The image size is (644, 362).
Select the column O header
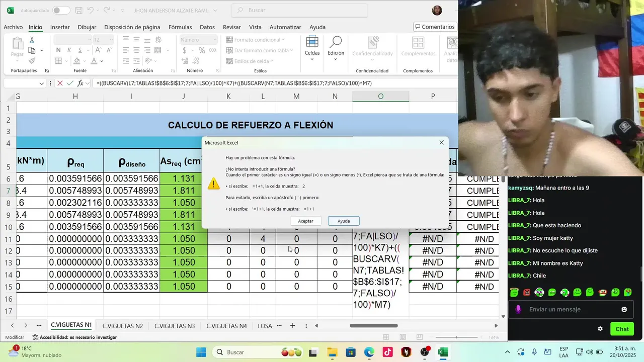pyautogui.click(x=380, y=96)
